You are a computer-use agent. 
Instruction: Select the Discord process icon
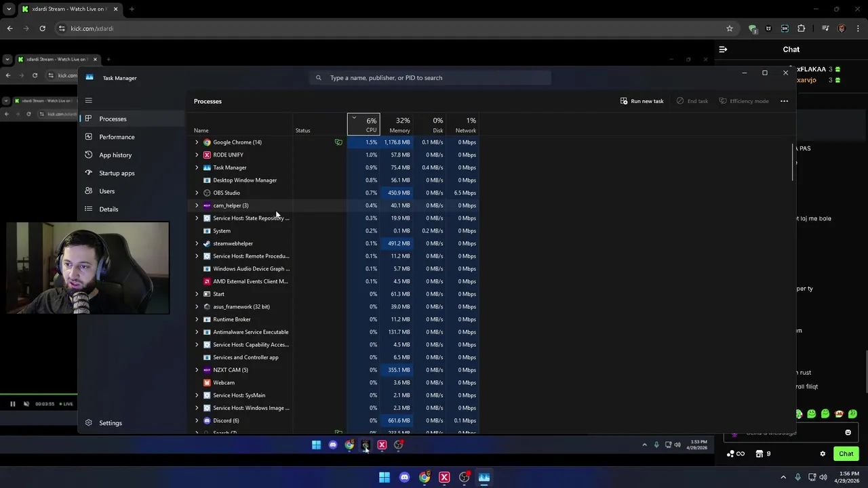click(207, 420)
